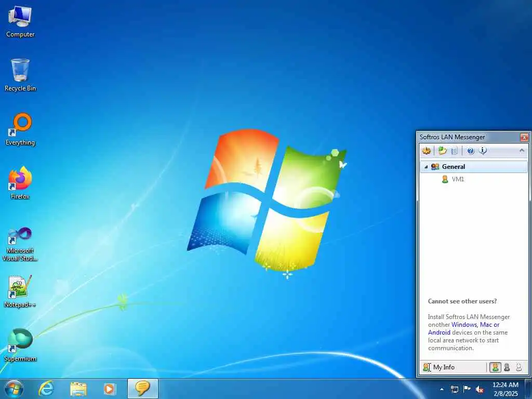This screenshot has height=399, width=532.
Task: Launch the Notepad++ desktop shortcut
Action: click(x=20, y=291)
